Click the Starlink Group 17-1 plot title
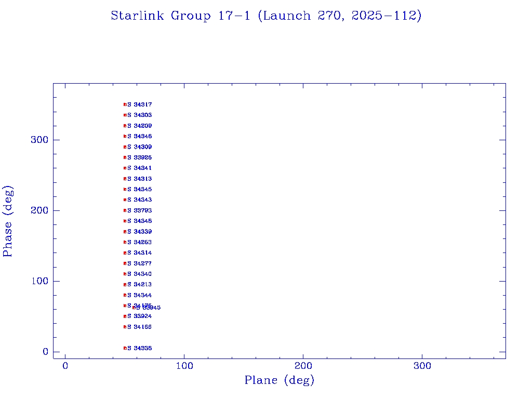 pos(266,16)
